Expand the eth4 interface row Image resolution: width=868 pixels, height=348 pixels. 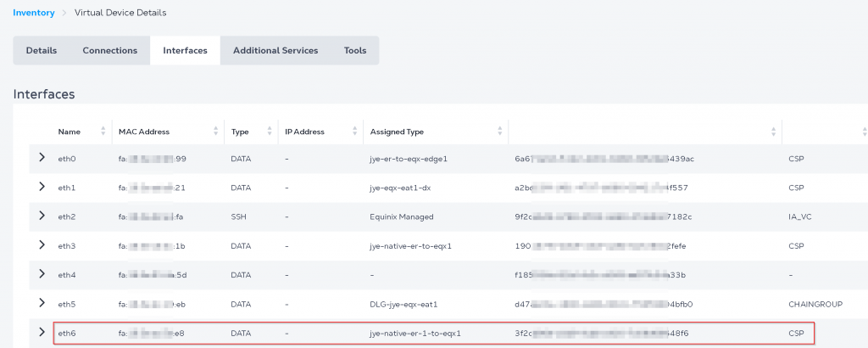pyautogui.click(x=41, y=274)
